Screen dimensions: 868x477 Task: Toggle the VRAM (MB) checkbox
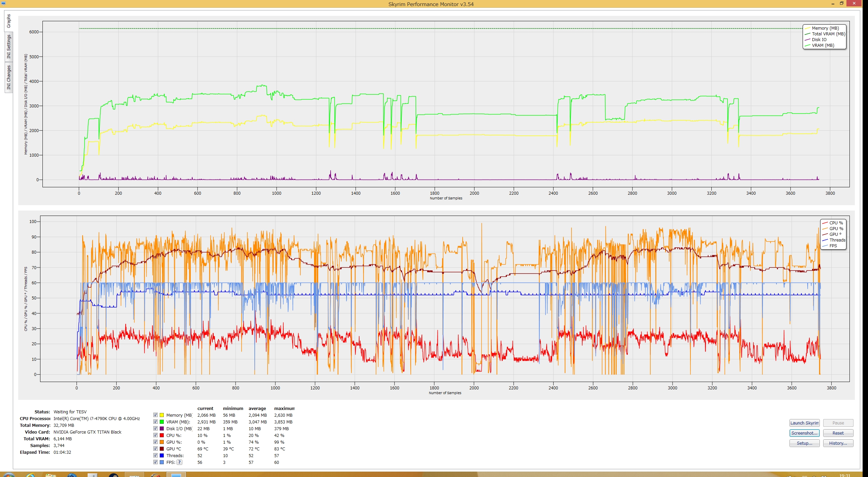pos(155,422)
